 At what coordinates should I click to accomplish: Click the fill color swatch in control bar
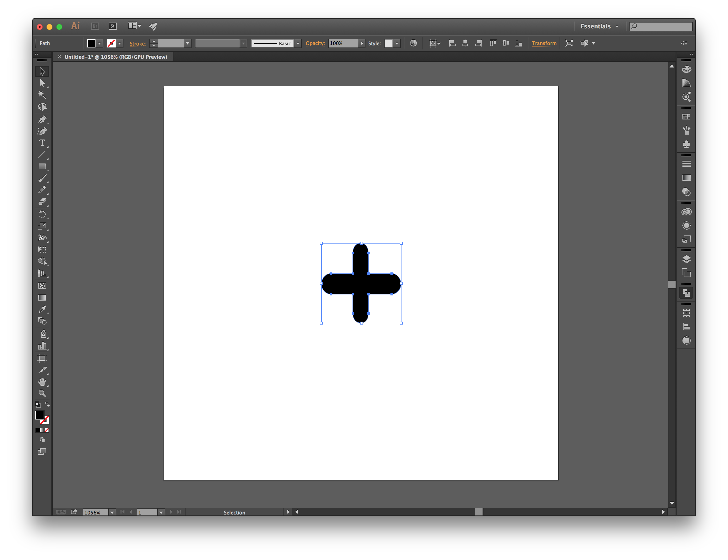pos(91,43)
